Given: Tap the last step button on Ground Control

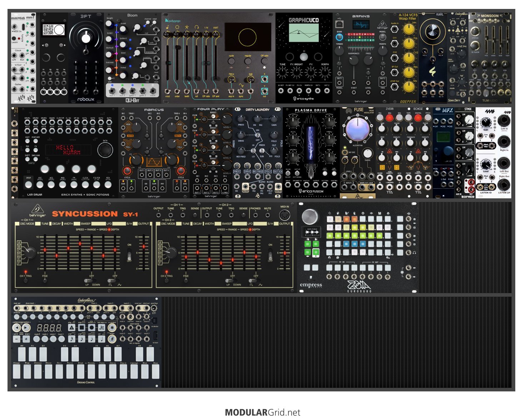Looking at the screenshot, I should (102, 327).
